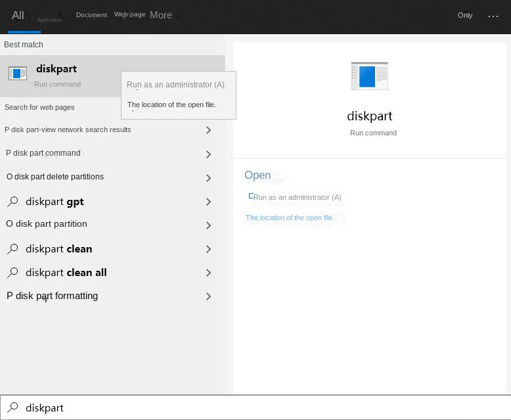
Task: Click the magnifier icon beside diskpart clean
Action: point(12,249)
